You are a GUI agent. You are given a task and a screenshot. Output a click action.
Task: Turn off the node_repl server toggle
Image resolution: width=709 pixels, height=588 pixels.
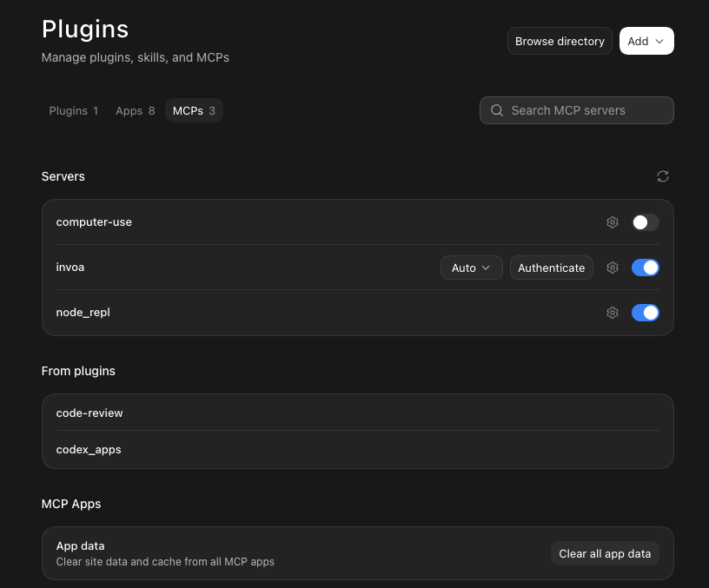point(646,313)
